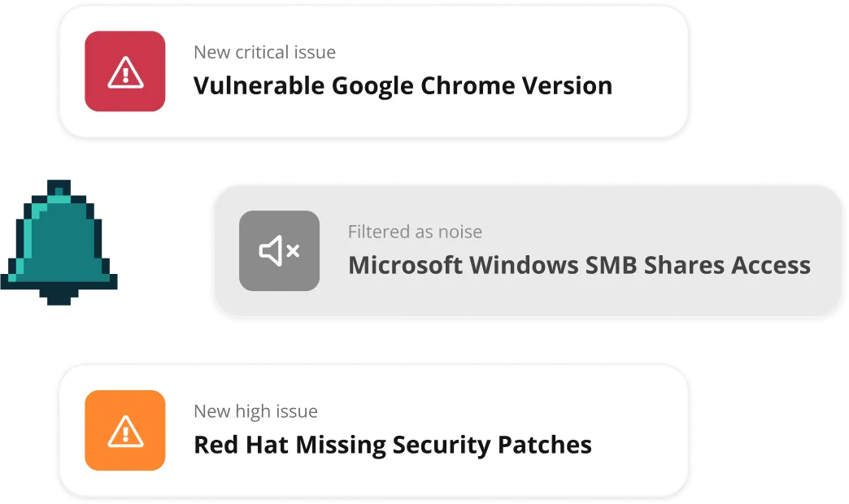Image resolution: width=849 pixels, height=504 pixels.
Task: Click the white triangle in the orange square
Action: click(125, 432)
